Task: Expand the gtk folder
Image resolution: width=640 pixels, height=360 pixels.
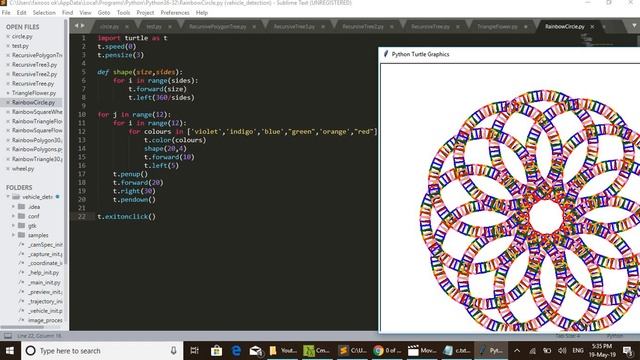Action: [13, 225]
